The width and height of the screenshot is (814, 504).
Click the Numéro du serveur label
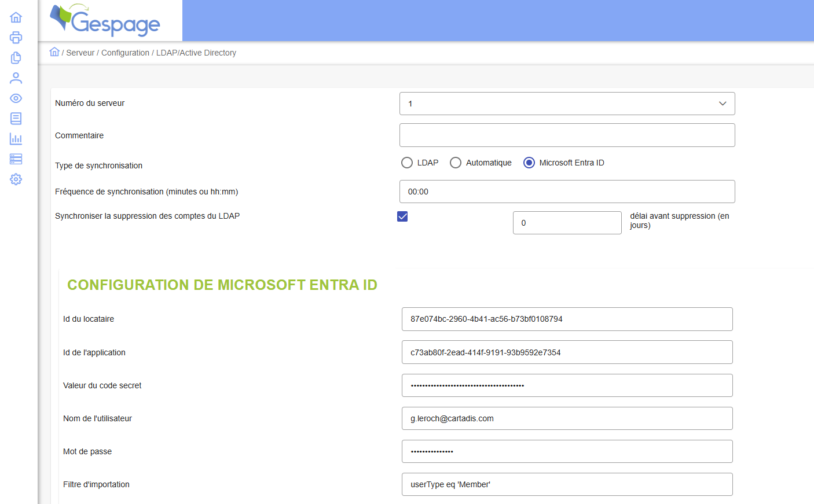coord(90,103)
